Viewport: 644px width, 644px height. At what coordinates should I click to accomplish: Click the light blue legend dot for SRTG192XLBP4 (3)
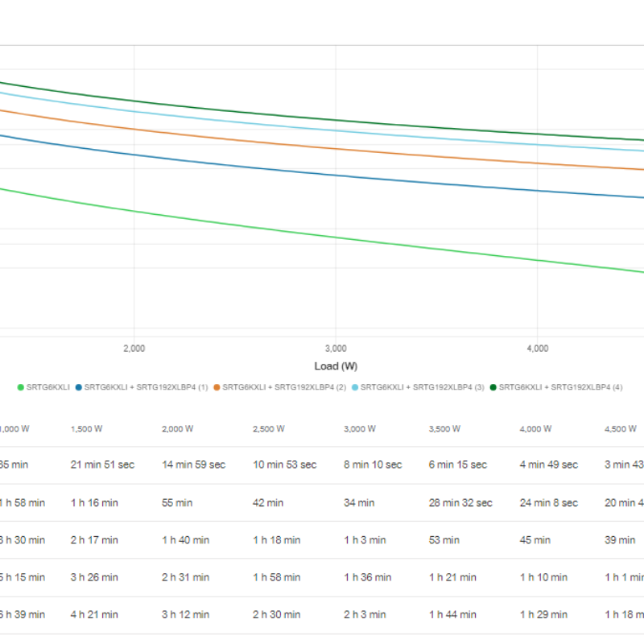click(x=355, y=387)
